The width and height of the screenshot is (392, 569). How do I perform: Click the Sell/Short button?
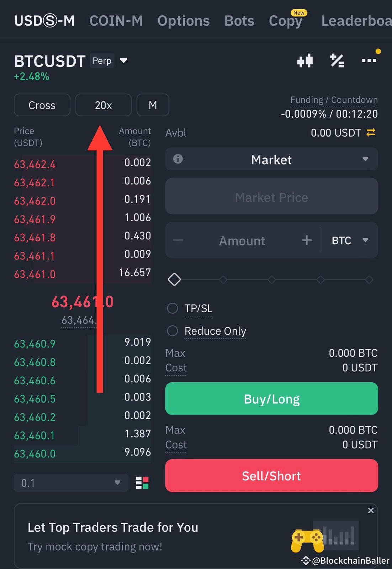click(271, 476)
